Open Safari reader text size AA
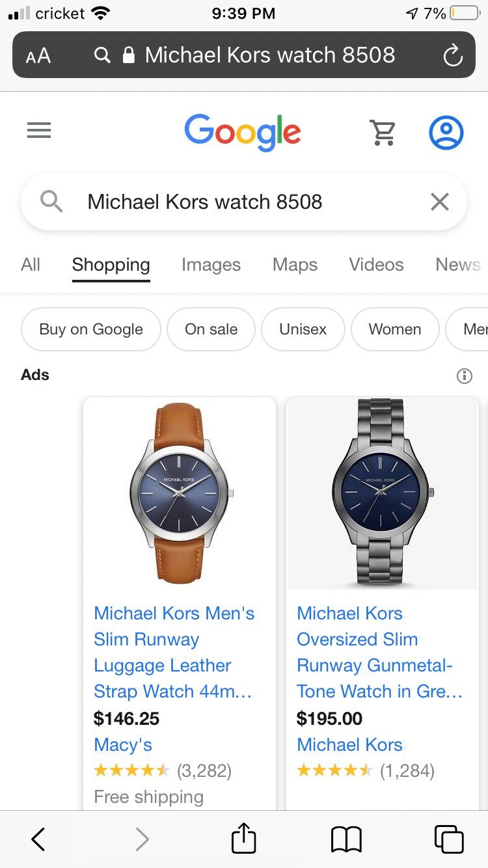 click(38, 56)
